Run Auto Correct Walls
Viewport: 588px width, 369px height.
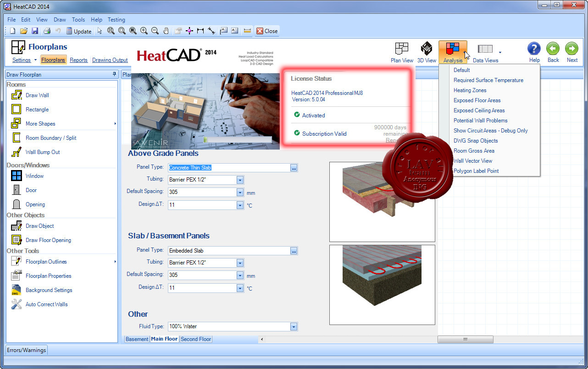46,304
